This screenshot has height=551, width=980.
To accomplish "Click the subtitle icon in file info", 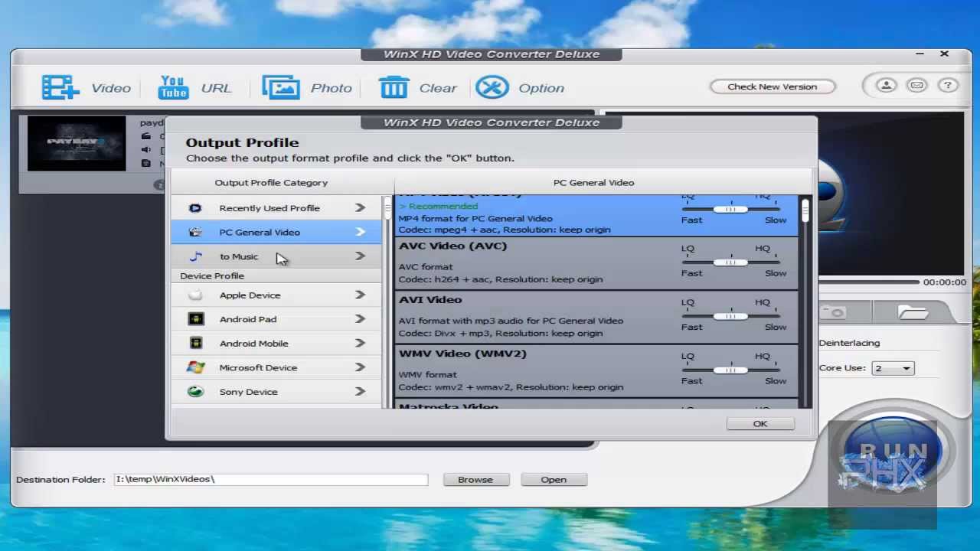I will (x=145, y=164).
